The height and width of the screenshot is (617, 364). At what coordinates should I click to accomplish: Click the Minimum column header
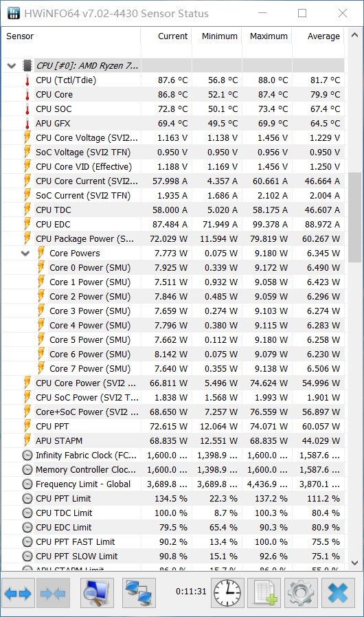pyautogui.click(x=217, y=36)
